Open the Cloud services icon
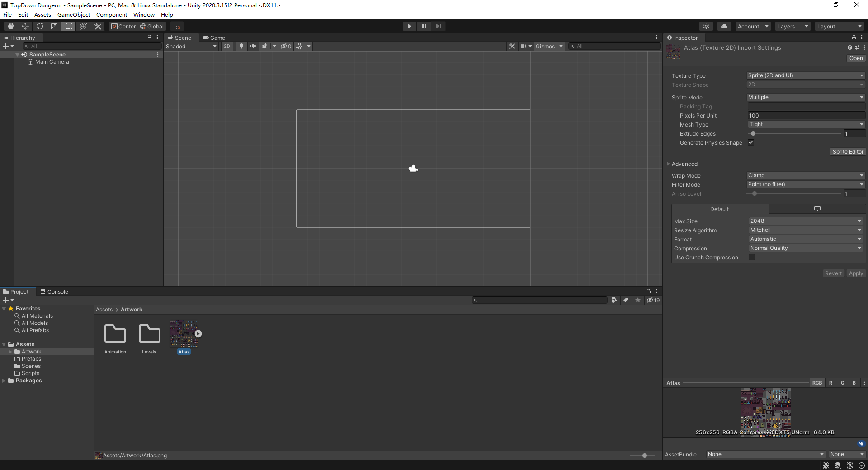The width and height of the screenshot is (868, 470). coord(724,26)
